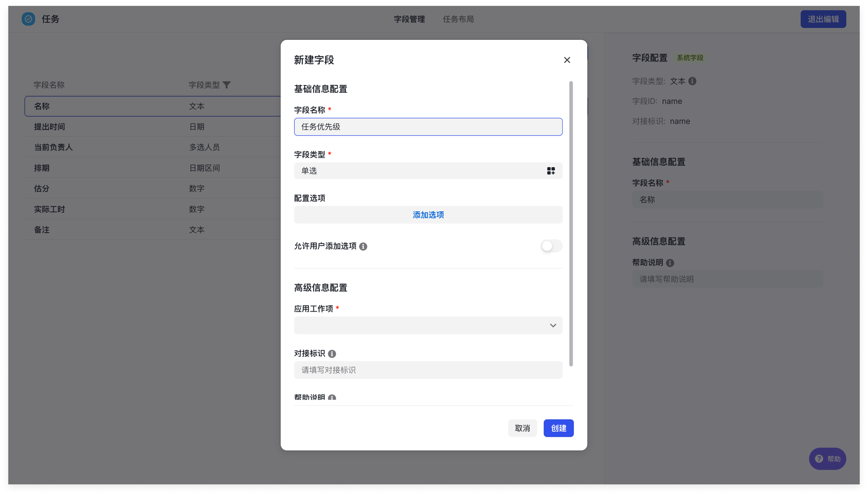
Task: Open the 帮助 floating button
Action: 827,459
